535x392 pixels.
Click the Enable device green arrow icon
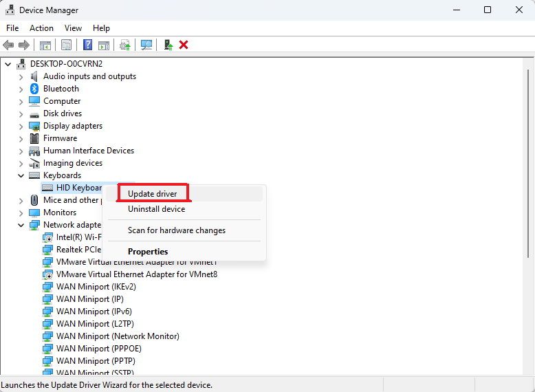click(168, 45)
